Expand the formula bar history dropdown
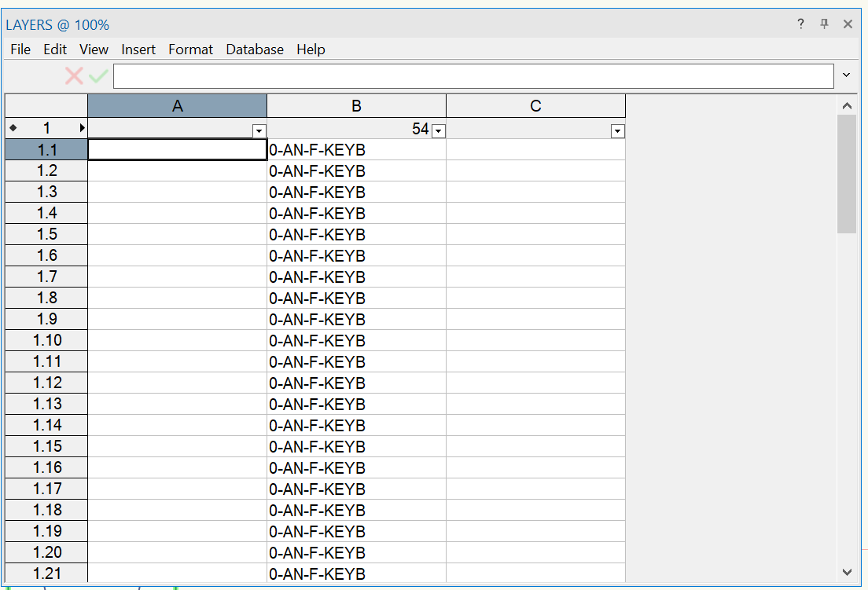868x590 pixels. pyautogui.click(x=846, y=75)
